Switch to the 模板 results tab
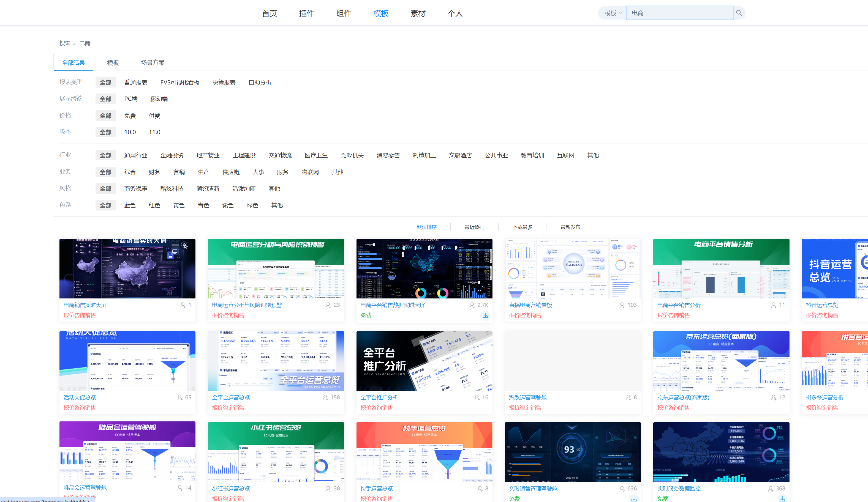Screen dimensions: 868x502 coord(113,63)
